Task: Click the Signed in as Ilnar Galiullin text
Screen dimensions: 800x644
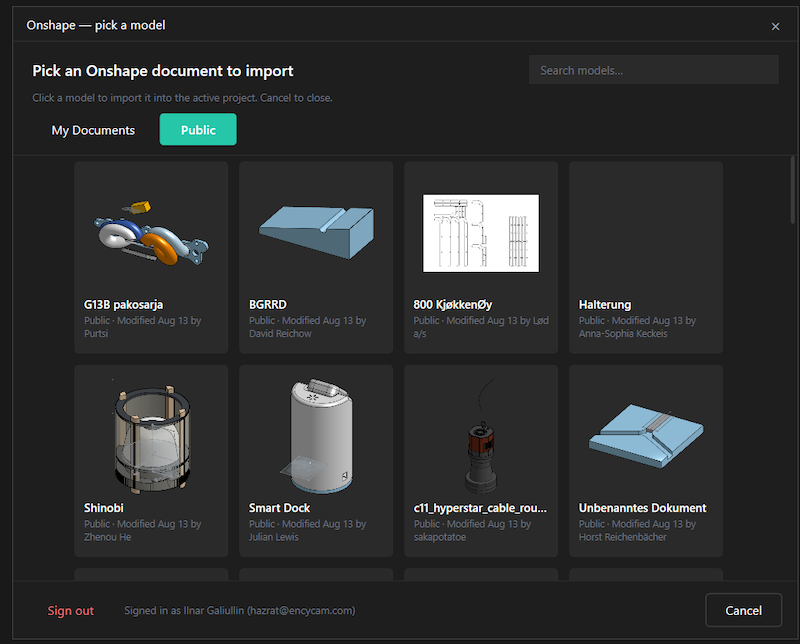Action: click(240, 610)
